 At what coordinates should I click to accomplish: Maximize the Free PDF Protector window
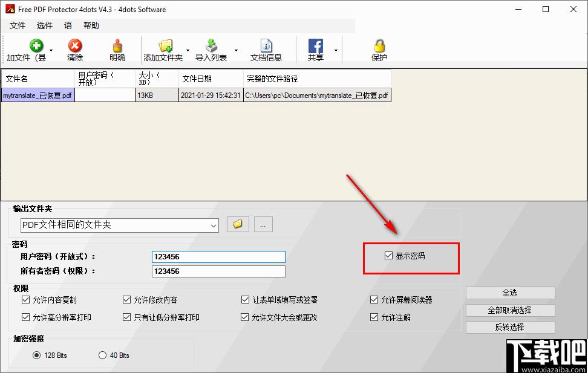tap(546, 10)
